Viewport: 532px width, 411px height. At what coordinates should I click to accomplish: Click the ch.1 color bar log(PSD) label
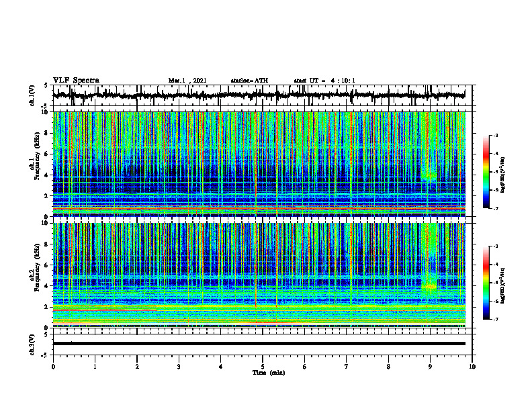coord(503,175)
